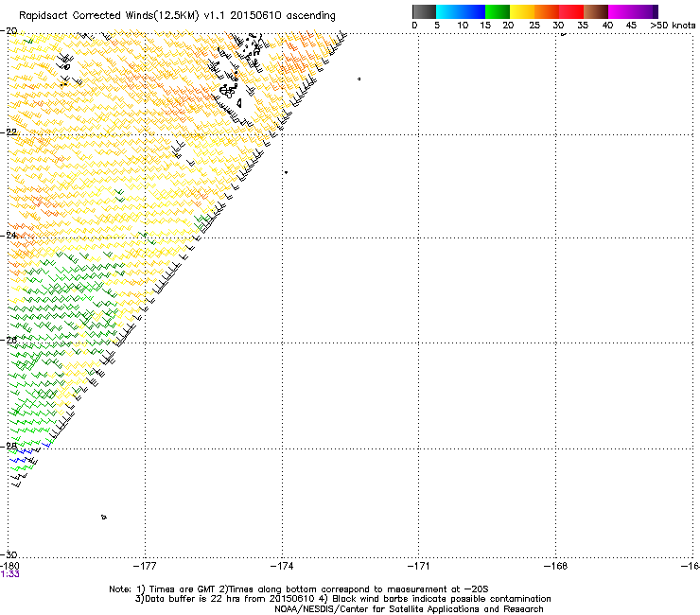Click the -177 longitude axis label
Viewport: 700px width, 615px height.
click(145, 566)
